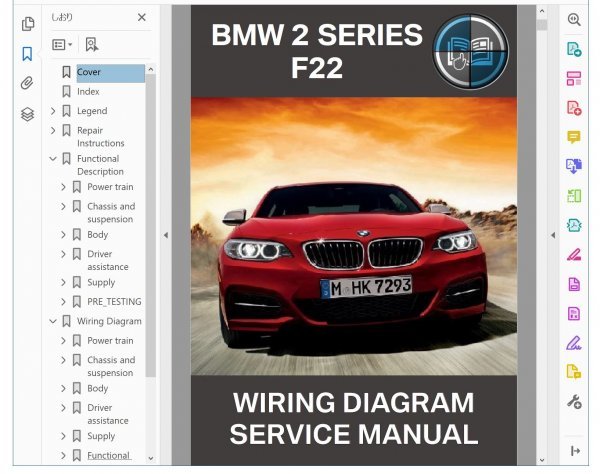
Task: Open the PRE_TESTING bookmark text
Action: click(114, 302)
